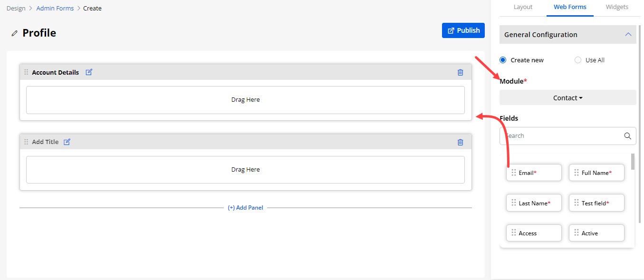
Task: Click the pencil icon beside Profile title
Action: pyautogui.click(x=14, y=33)
